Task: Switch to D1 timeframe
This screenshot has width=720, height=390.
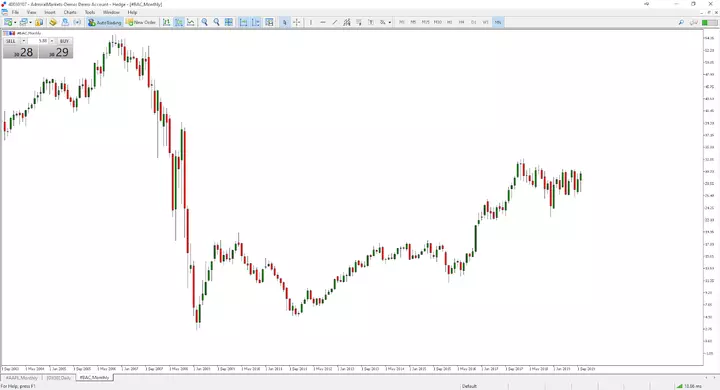Action: [x=473, y=22]
